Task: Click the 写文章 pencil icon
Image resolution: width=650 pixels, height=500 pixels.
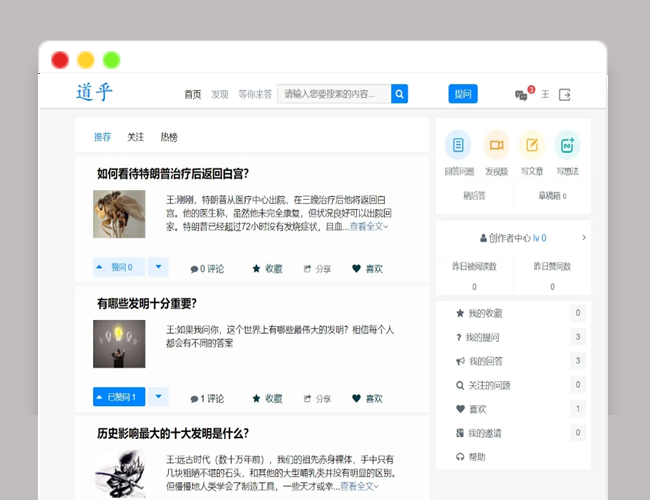Action: pyautogui.click(x=532, y=145)
